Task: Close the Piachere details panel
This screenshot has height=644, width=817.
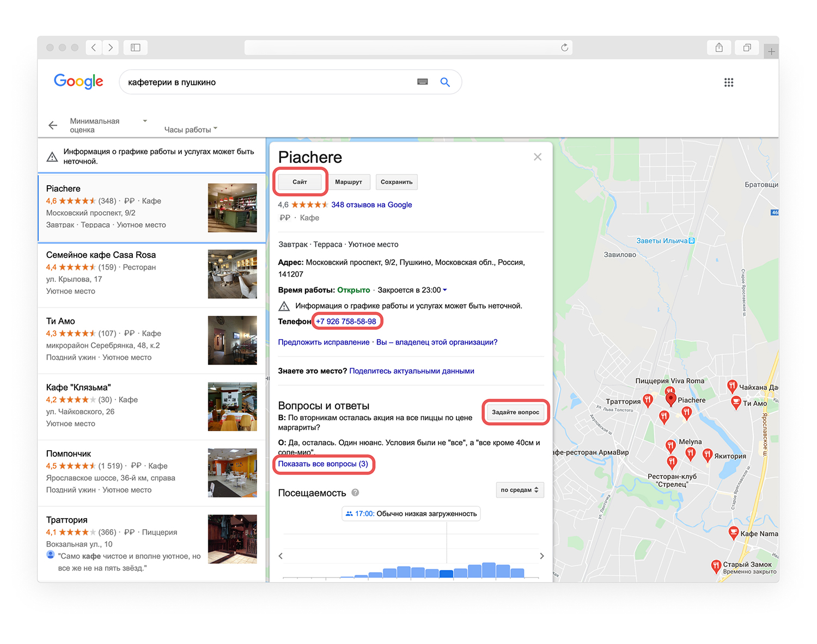Action: 537,157
